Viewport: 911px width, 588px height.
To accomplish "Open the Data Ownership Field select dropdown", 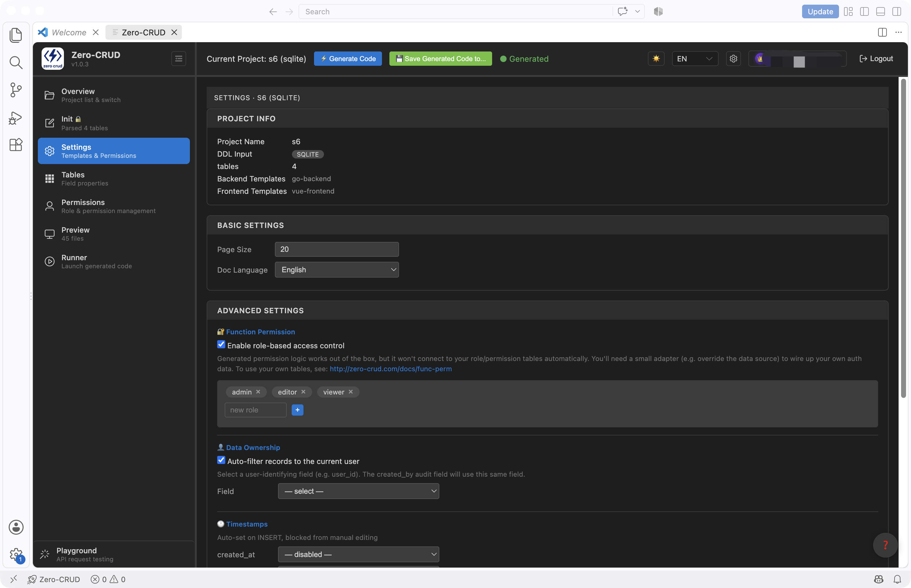I will coord(358,491).
